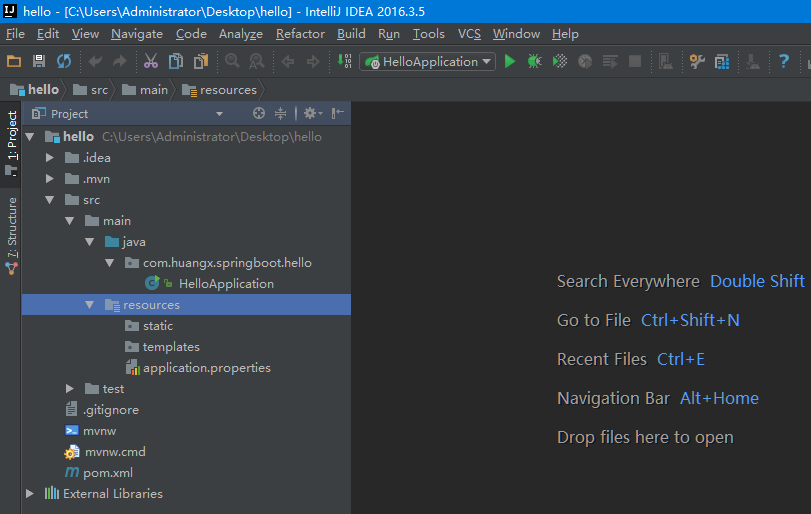Toggle the 1: Project side tool tab
This screenshot has height=514, width=811.
[11, 143]
